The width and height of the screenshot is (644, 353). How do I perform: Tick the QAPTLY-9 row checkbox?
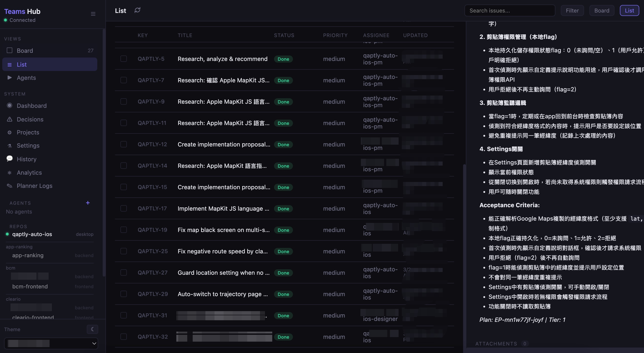(x=123, y=102)
